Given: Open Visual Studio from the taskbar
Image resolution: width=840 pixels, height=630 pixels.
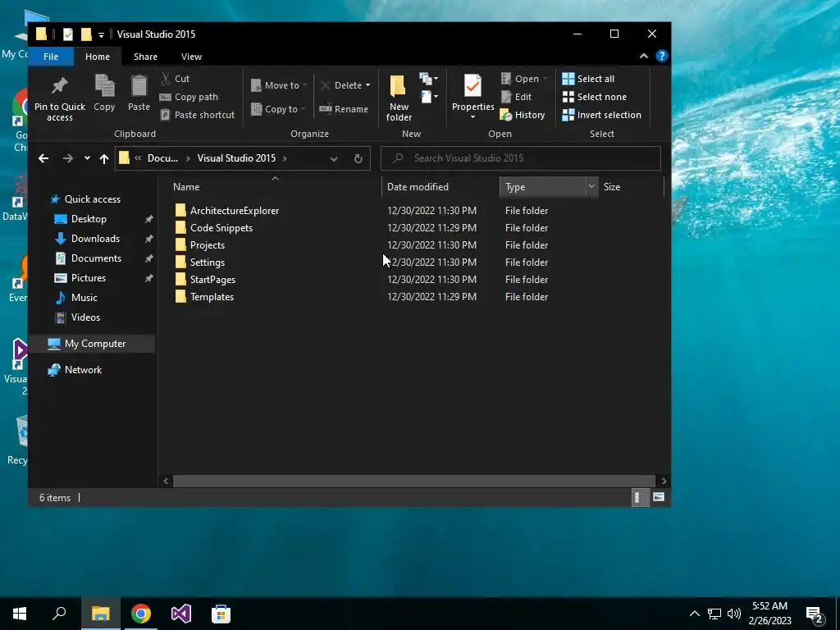Looking at the screenshot, I should tap(181, 614).
